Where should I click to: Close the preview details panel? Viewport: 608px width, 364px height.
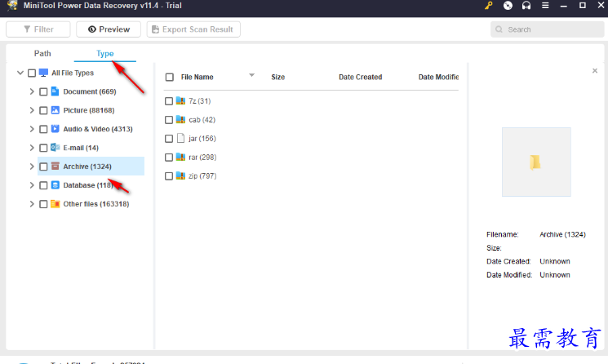595,70
